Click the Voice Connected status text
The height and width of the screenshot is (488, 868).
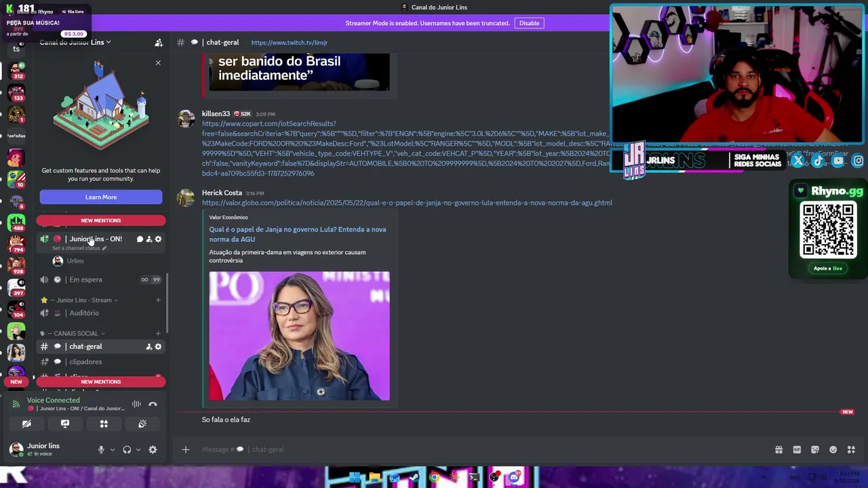[x=54, y=401]
